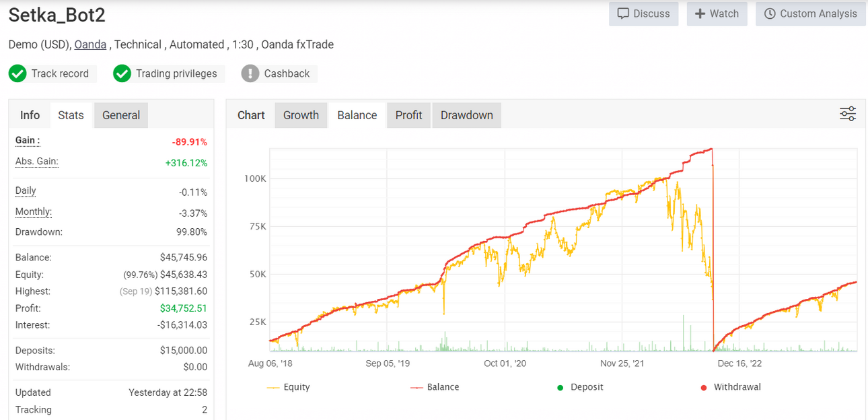Click the -89.91% gain value

click(x=190, y=142)
